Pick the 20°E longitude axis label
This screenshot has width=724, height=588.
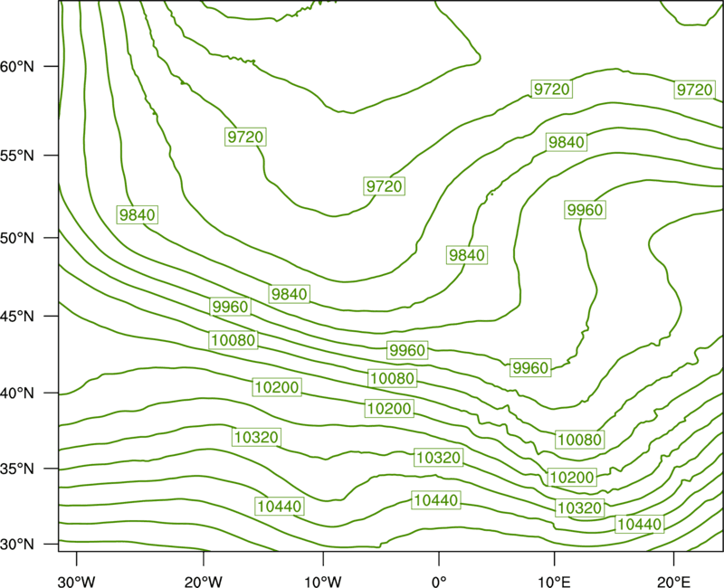point(673,582)
